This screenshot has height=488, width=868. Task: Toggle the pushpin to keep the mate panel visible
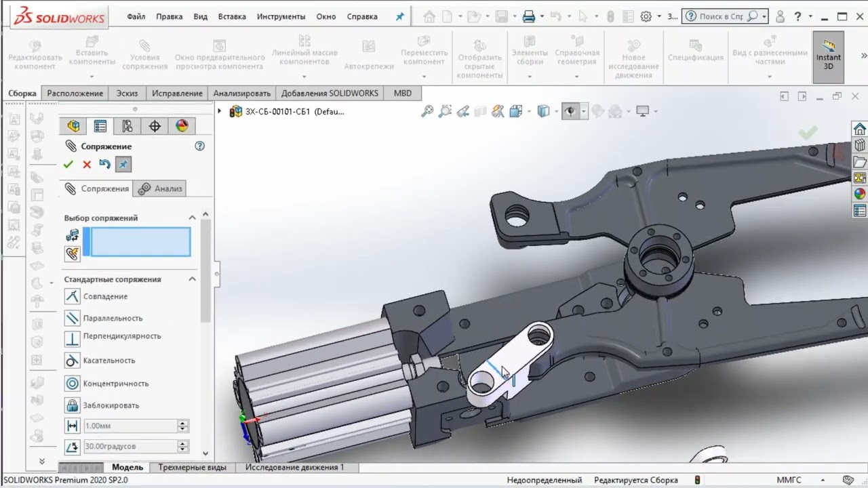coord(123,164)
